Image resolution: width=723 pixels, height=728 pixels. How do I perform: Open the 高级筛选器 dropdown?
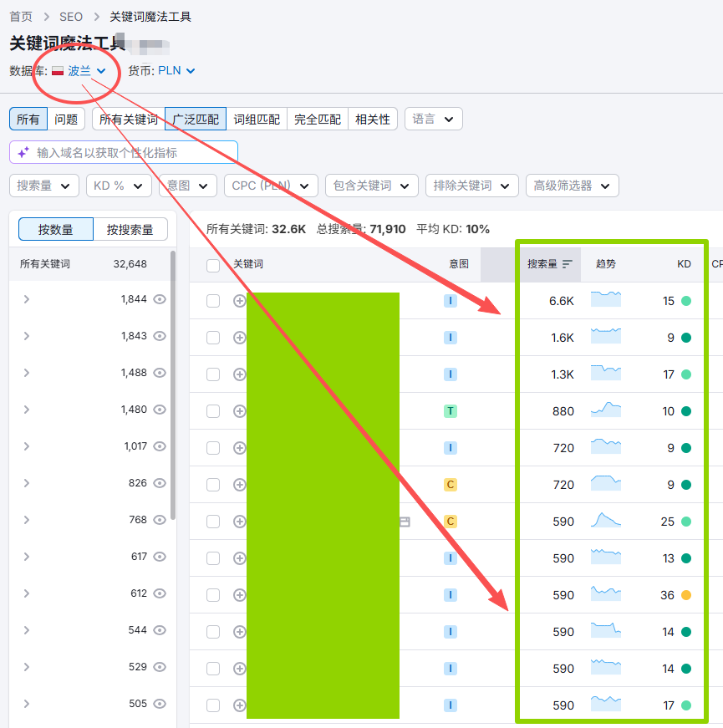click(572, 186)
